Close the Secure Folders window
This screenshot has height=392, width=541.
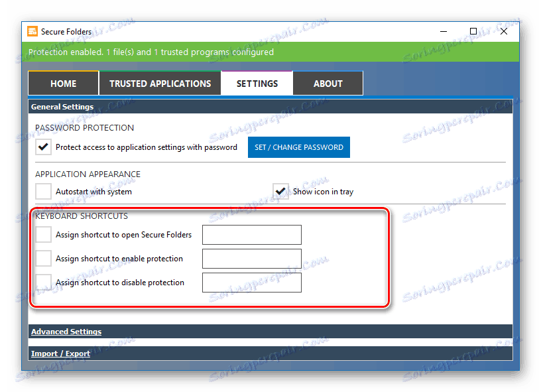point(504,31)
